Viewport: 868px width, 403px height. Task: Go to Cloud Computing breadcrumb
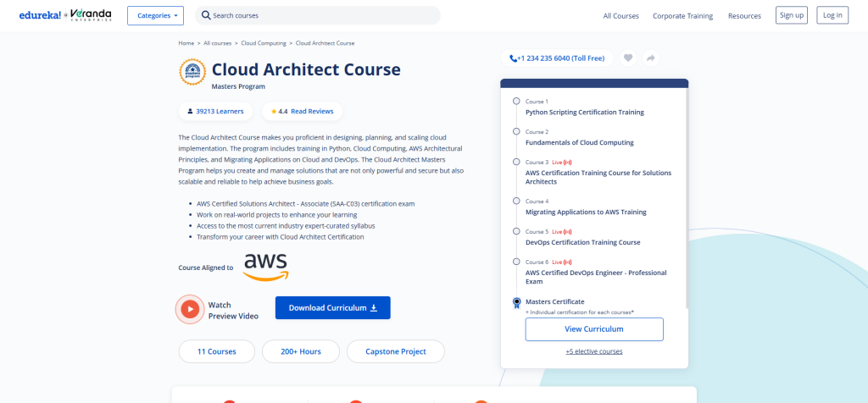click(x=264, y=43)
